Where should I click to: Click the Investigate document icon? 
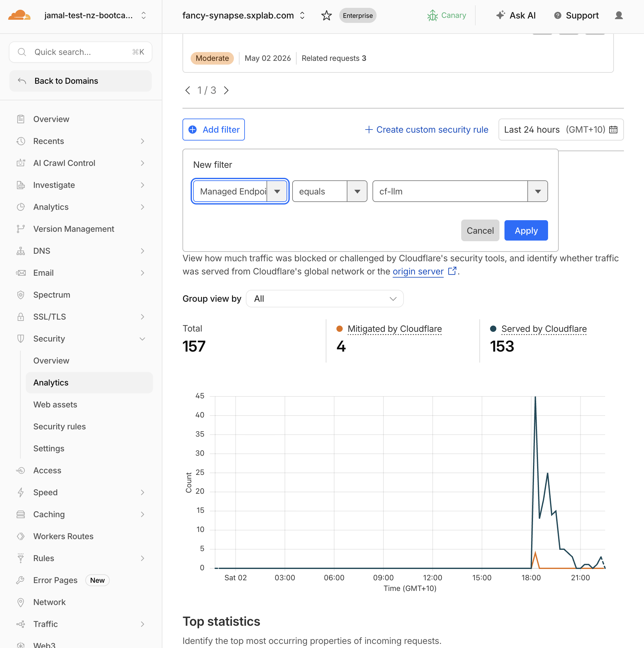pyautogui.click(x=21, y=185)
